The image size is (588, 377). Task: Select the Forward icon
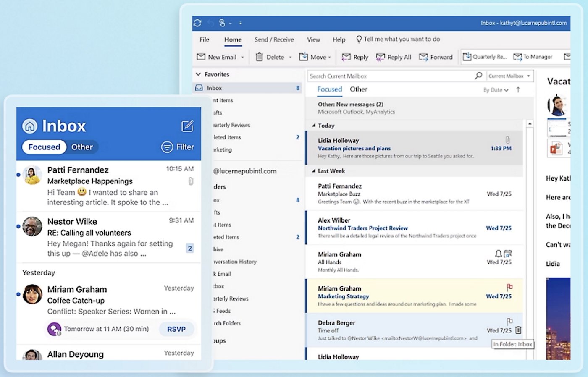(423, 57)
